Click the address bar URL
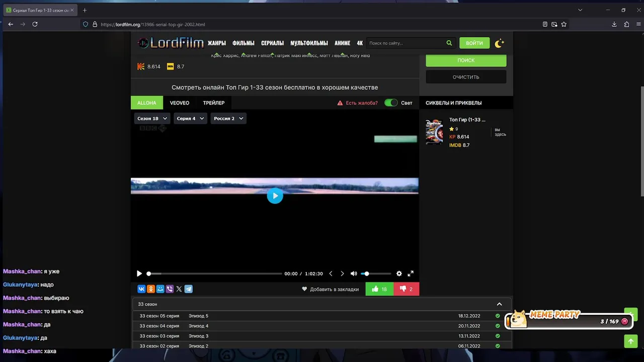The image size is (644, 362). [x=153, y=24]
